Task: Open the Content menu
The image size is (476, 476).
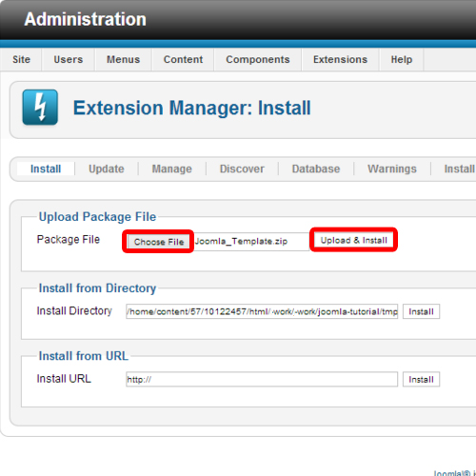Action: pyautogui.click(x=183, y=59)
